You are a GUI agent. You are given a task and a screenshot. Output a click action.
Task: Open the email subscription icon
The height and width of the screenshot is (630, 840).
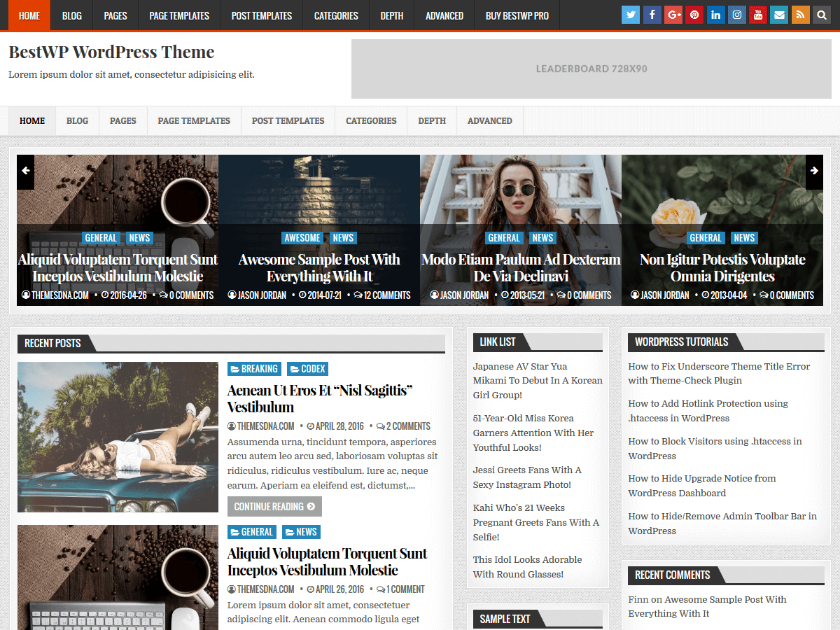click(778, 14)
